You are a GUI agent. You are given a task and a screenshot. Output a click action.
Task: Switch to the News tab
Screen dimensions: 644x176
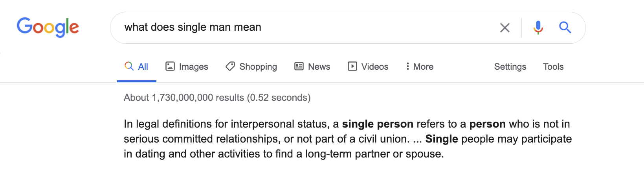pos(319,67)
